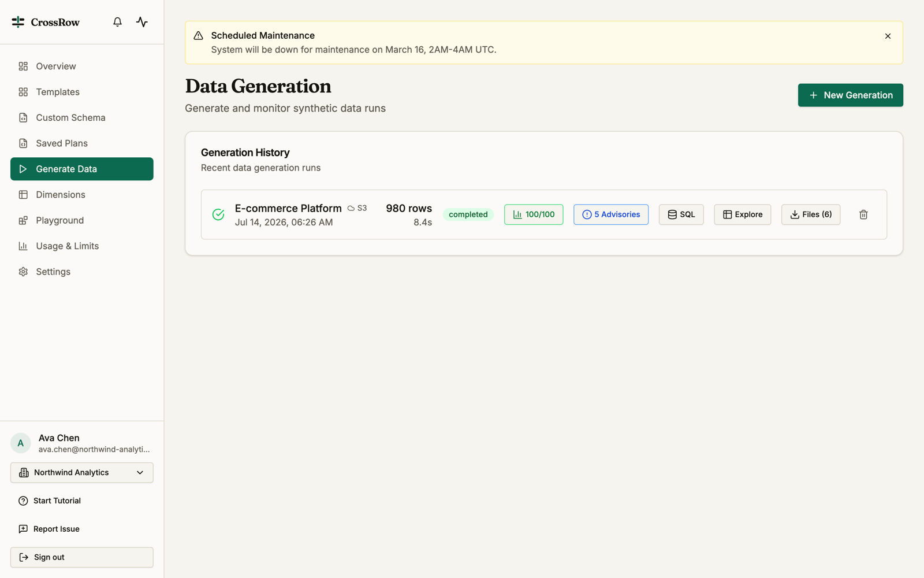Open the Templates page

click(82, 92)
